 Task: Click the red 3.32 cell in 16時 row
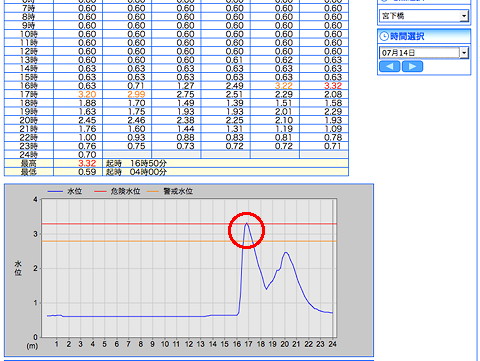pos(333,86)
